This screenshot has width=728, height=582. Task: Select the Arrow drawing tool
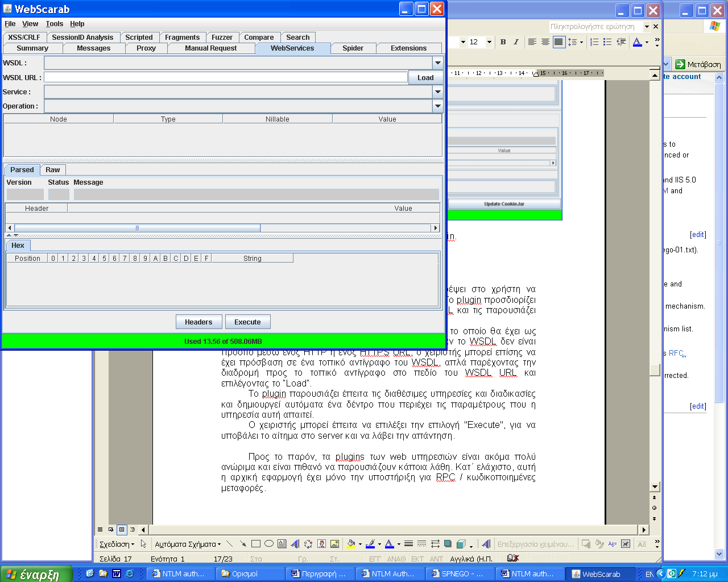(243, 544)
